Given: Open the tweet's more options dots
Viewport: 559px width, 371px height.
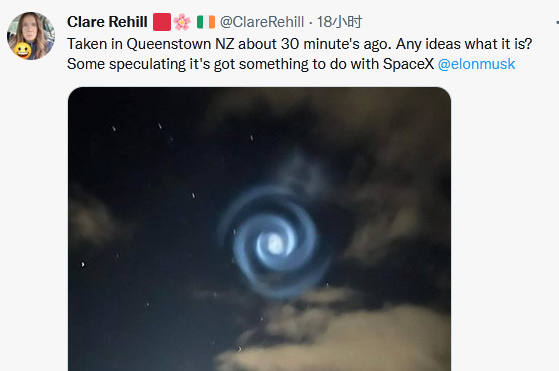Looking at the screenshot, I should [557, 22].
